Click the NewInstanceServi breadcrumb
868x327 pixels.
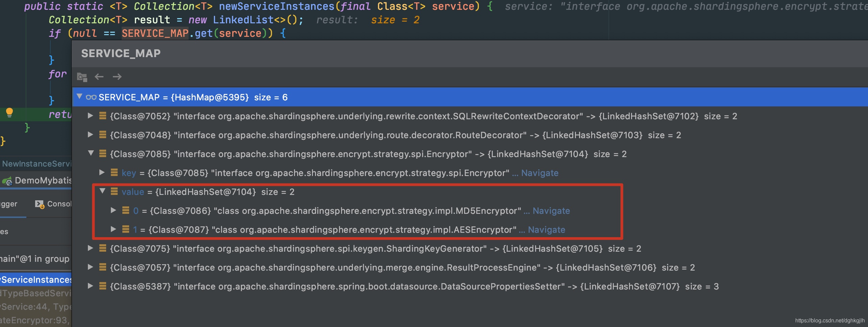click(37, 164)
